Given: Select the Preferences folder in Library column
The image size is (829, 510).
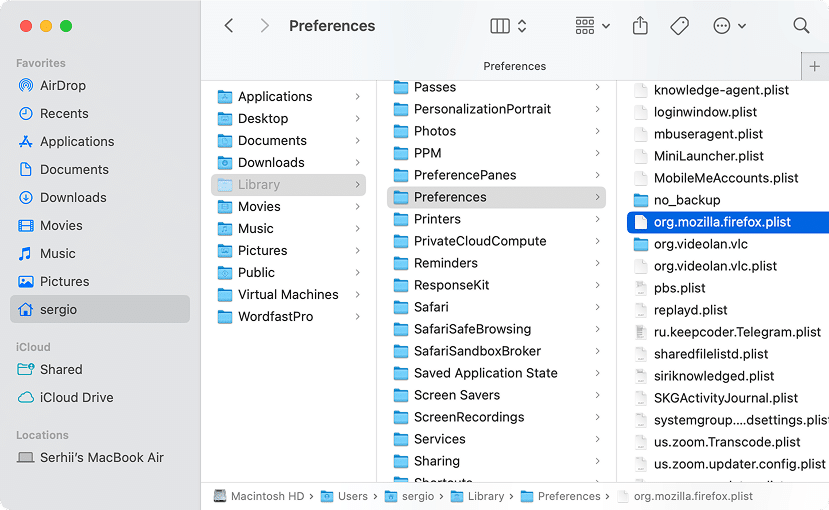Looking at the screenshot, I should tap(496, 197).
